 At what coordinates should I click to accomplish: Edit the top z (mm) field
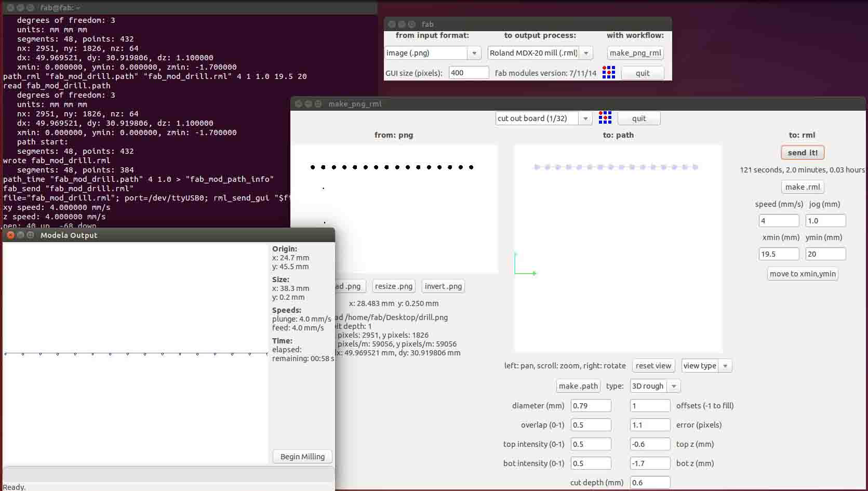point(650,444)
